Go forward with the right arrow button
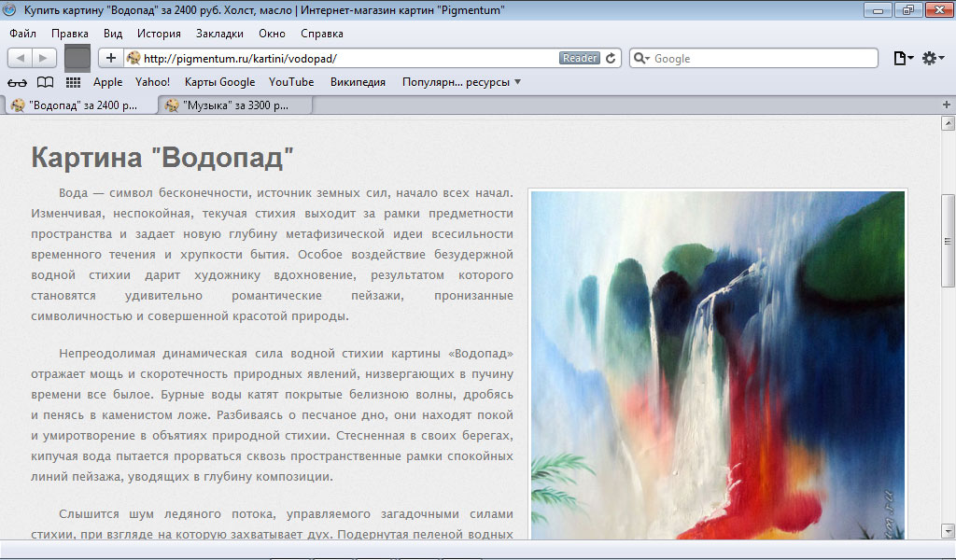The height and width of the screenshot is (560, 956). pos(44,58)
